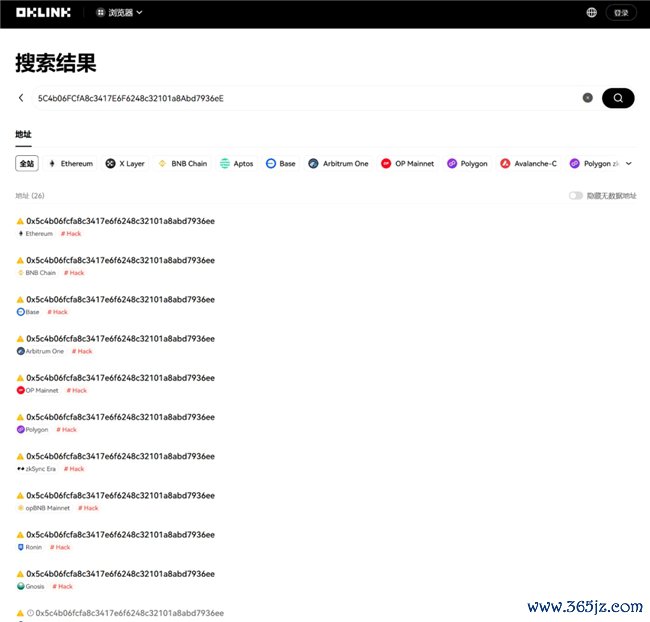This screenshot has width=650, height=622.
Task: Click the Hack tag under Gnosis result
Action: [63, 586]
